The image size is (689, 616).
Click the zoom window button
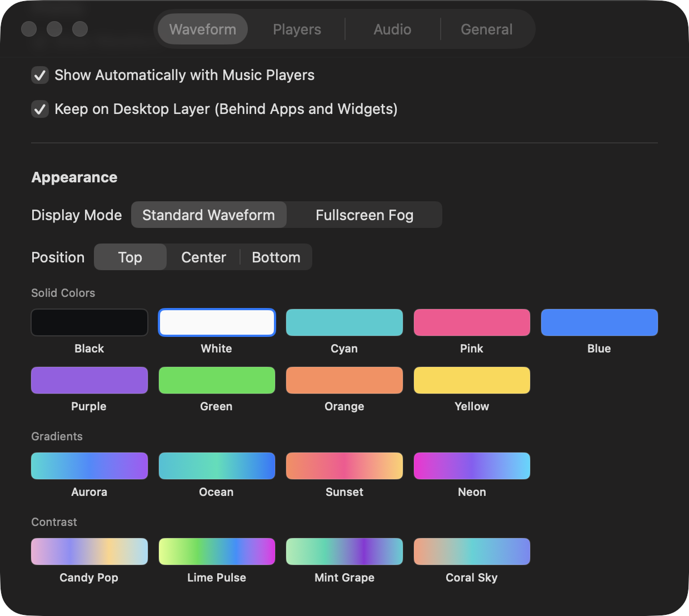(80, 29)
